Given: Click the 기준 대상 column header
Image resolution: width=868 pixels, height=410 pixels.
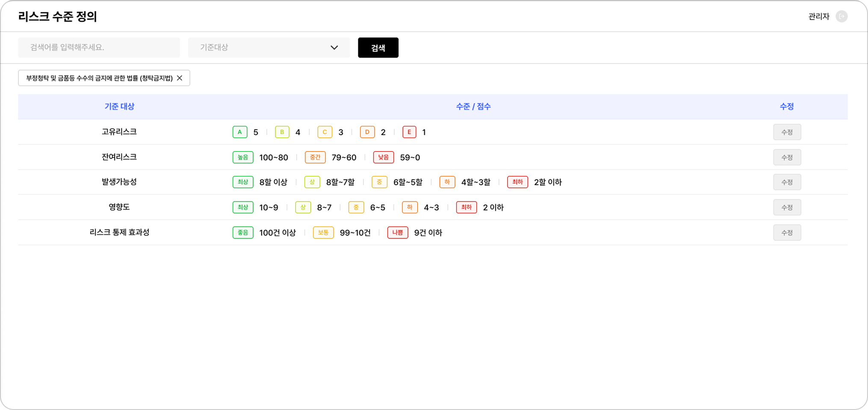Looking at the screenshot, I should coord(119,106).
